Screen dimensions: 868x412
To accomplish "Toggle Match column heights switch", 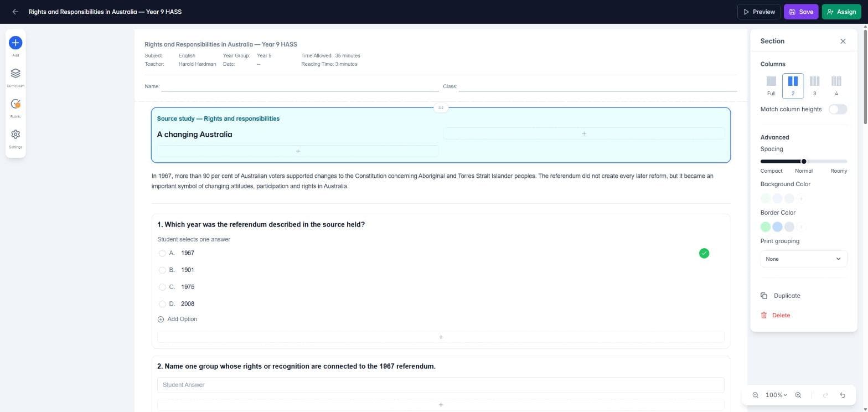I will tap(838, 109).
